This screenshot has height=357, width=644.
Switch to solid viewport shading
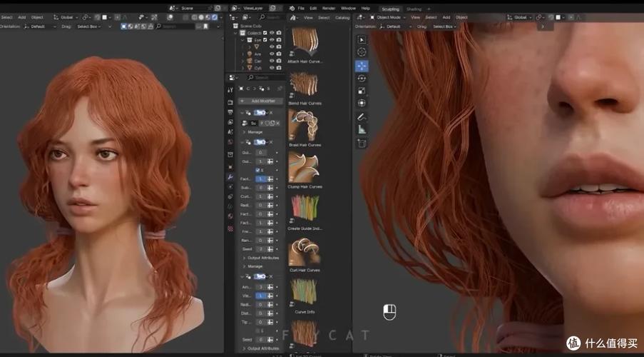coord(201,17)
